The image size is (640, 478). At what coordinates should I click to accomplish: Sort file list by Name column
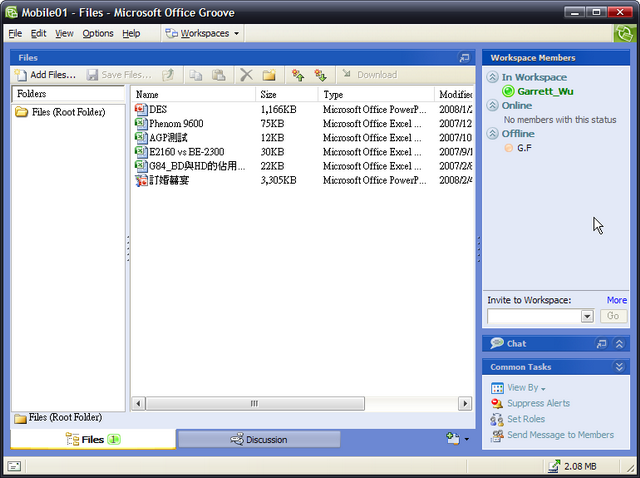(x=193, y=94)
